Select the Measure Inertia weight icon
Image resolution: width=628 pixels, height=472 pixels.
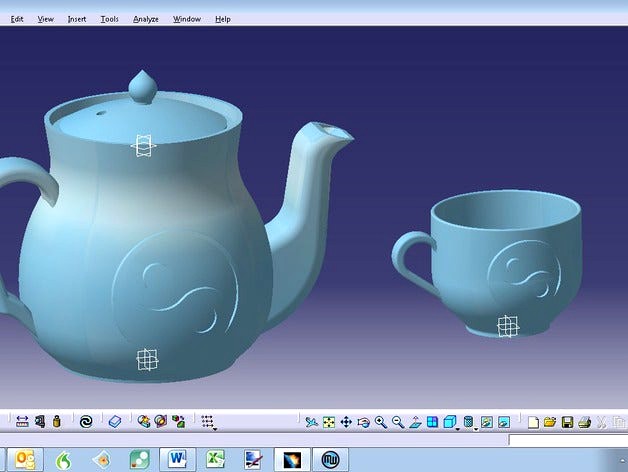point(56,422)
